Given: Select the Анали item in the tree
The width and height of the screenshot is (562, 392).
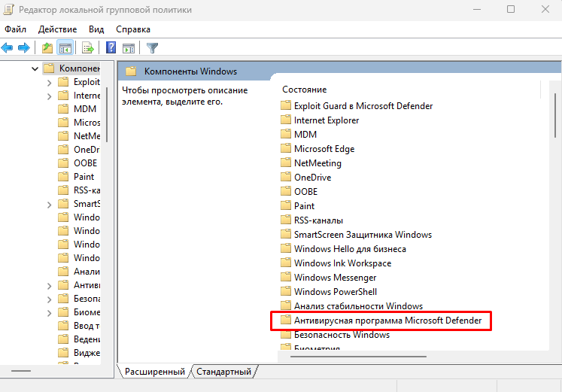Looking at the screenshot, I should click(78, 272).
